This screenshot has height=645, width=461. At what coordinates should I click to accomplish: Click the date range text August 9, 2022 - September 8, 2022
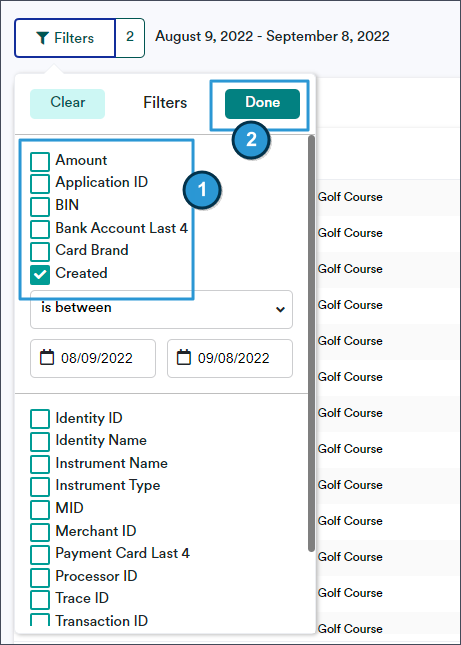point(272,36)
